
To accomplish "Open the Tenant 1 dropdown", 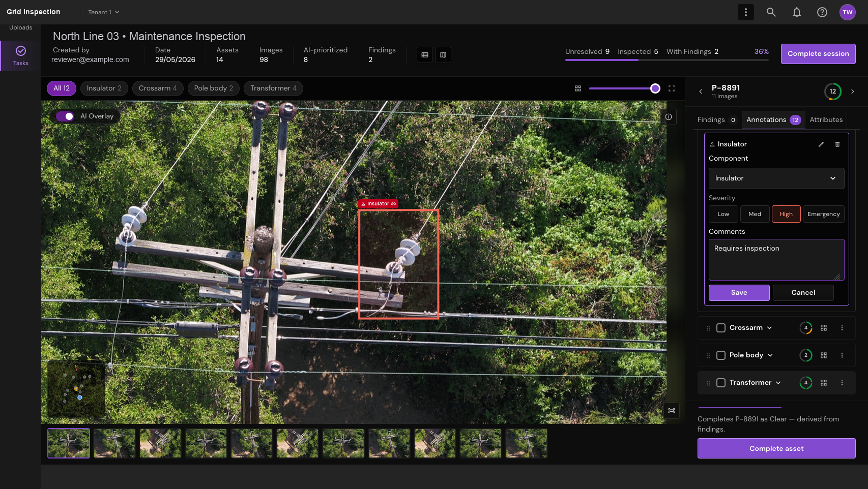I will pos(104,12).
